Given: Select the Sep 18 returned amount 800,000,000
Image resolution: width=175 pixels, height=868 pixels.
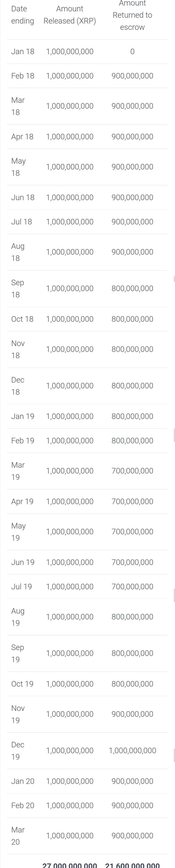Looking at the screenshot, I should point(132,288).
